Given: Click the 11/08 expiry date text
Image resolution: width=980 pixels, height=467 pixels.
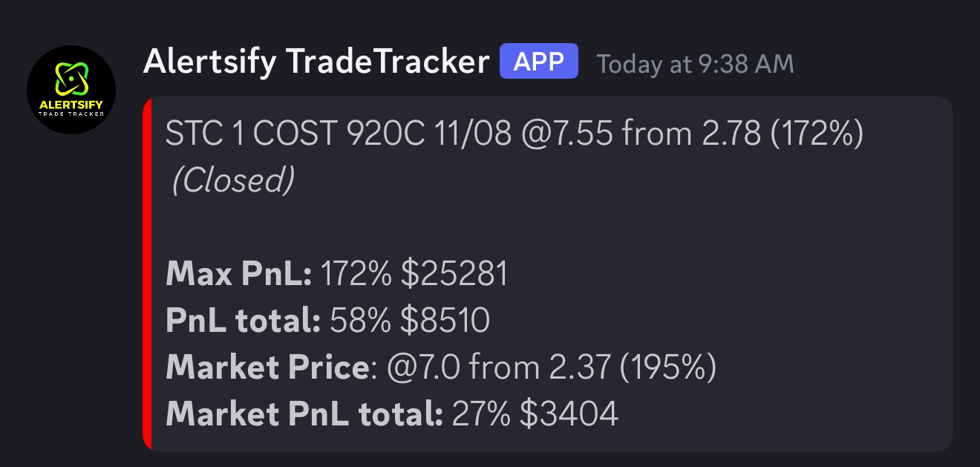Looking at the screenshot, I should tap(473, 134).
